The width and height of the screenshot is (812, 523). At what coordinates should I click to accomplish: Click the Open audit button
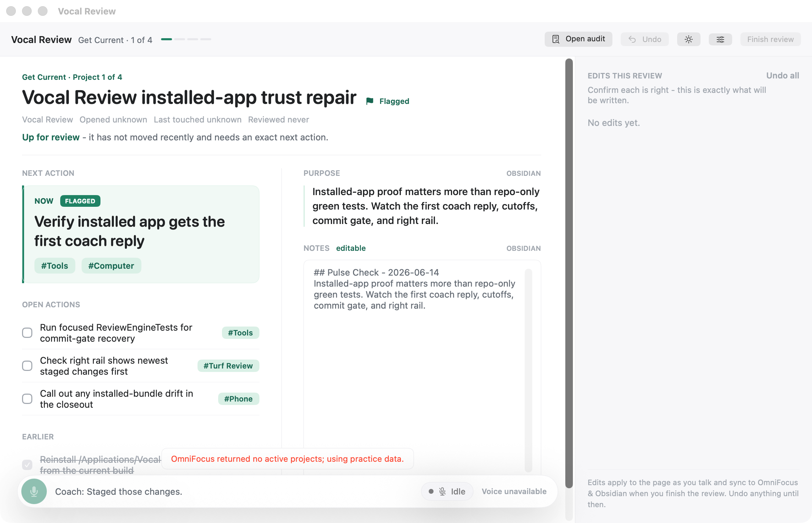point(578,39)
